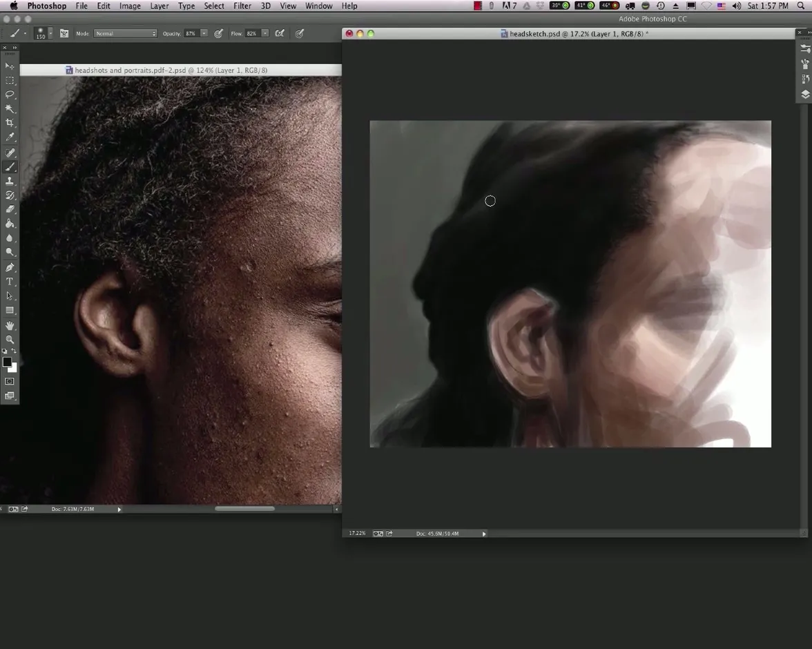Open the Layers panel icon
The image size is (812, 649).
pos(805,94)
